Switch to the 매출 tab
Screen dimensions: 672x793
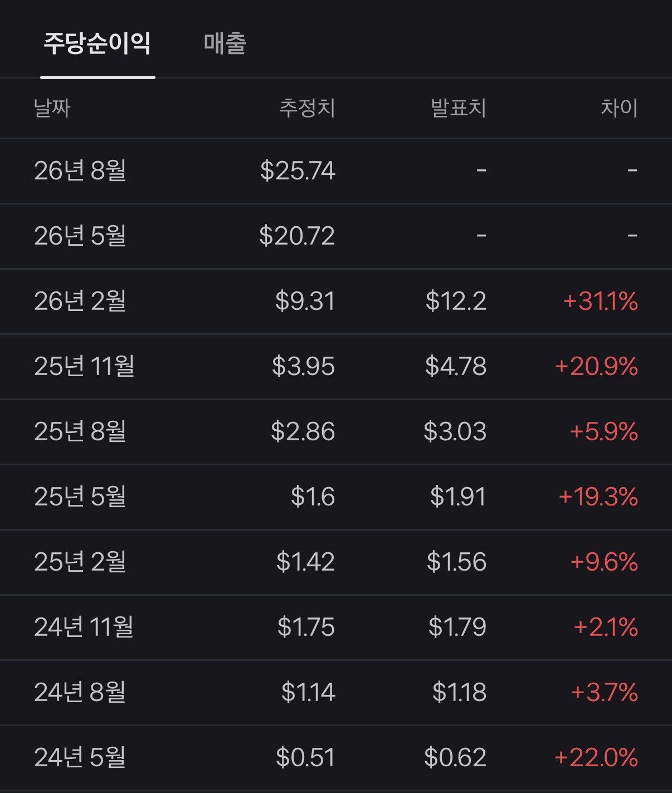point(225,43)
